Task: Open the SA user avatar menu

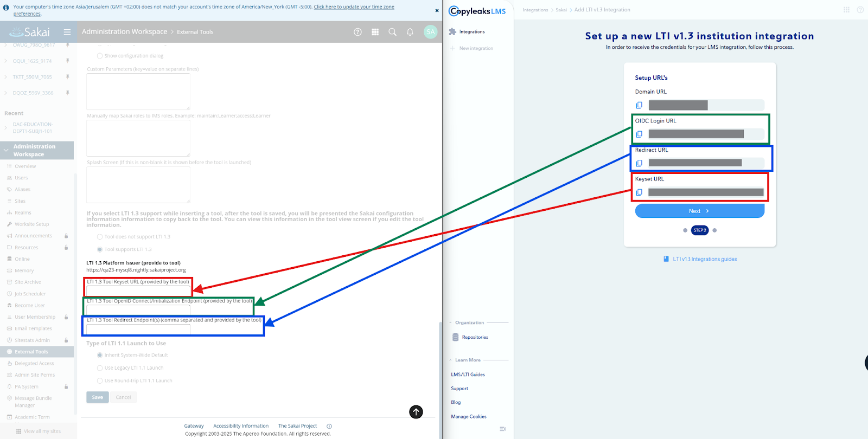Action: click(x=430, y=32)
